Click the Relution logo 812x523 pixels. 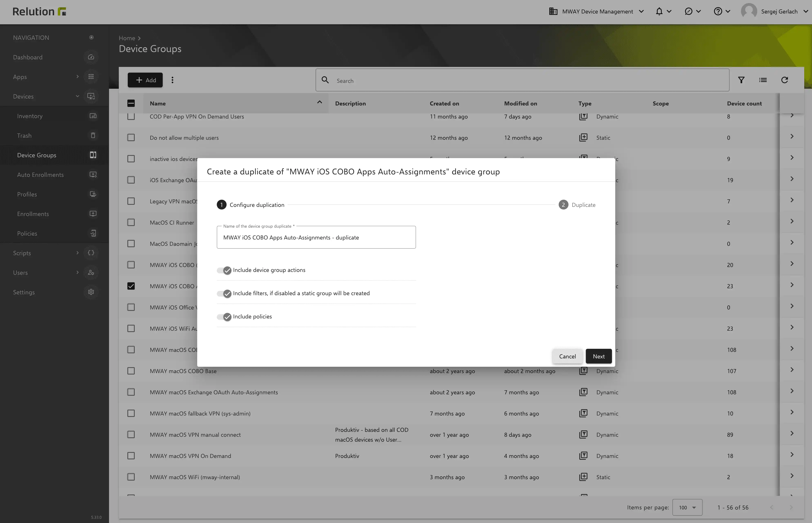[x=39, y=12]
